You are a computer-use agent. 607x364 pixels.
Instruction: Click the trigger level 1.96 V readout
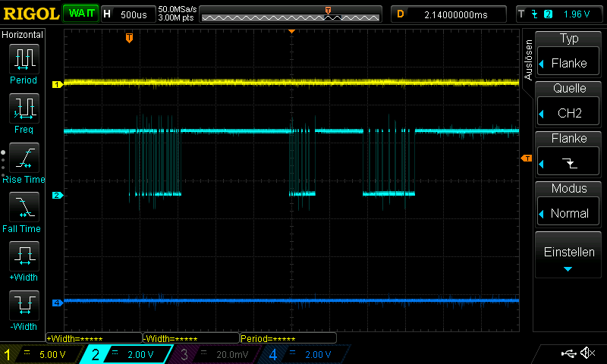pyautogui.click(x=577, y=14)
